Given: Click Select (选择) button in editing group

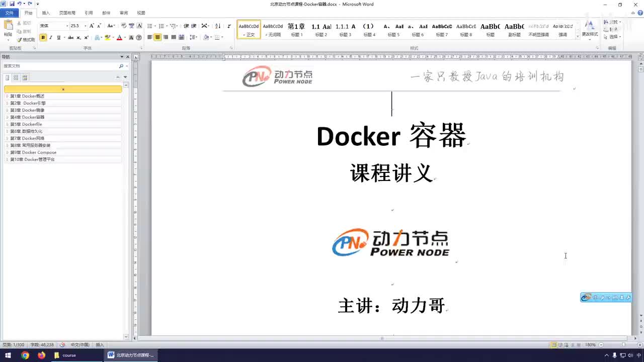Looking at the screenshot, I should pos(612,37).
